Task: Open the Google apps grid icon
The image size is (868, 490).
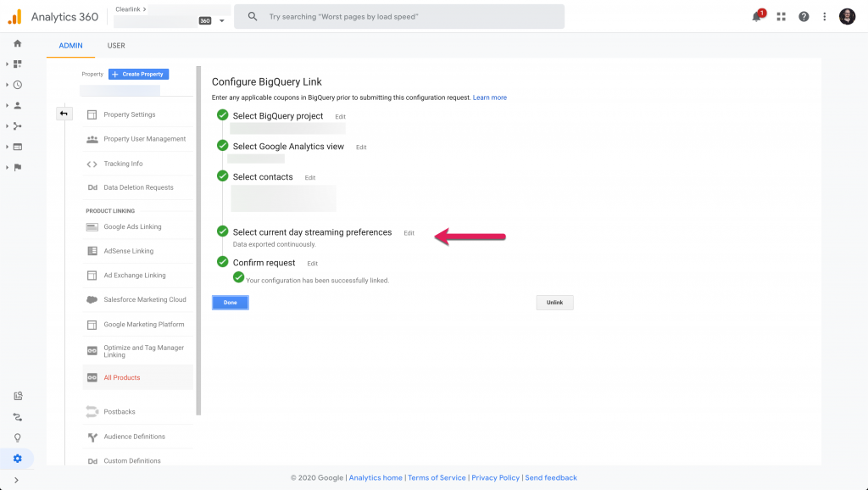Action: click(781, 17)
